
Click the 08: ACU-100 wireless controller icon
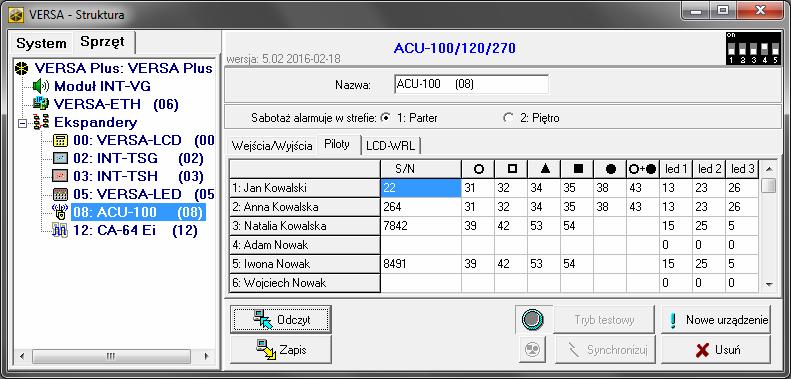click(x=61, y=212)
